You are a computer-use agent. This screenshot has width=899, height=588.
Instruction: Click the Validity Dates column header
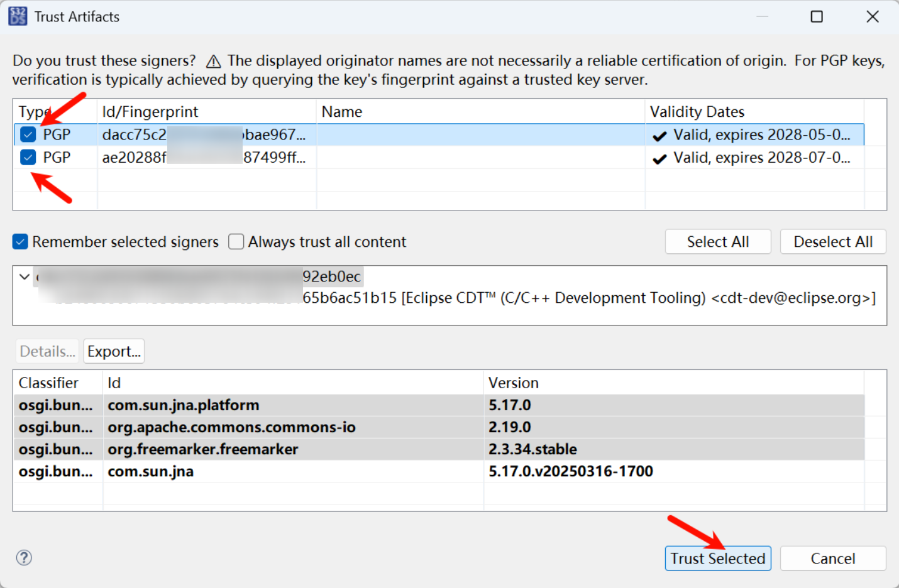(x=754, y=112)
